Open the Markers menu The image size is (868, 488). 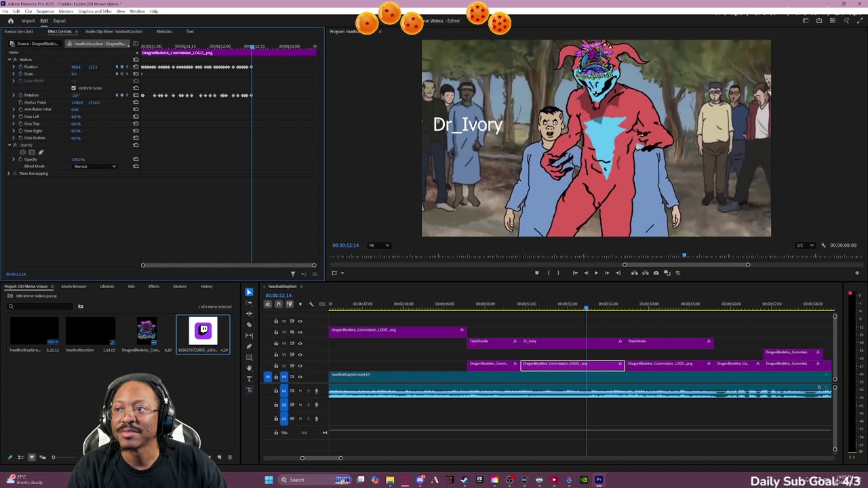coord(66,12)
